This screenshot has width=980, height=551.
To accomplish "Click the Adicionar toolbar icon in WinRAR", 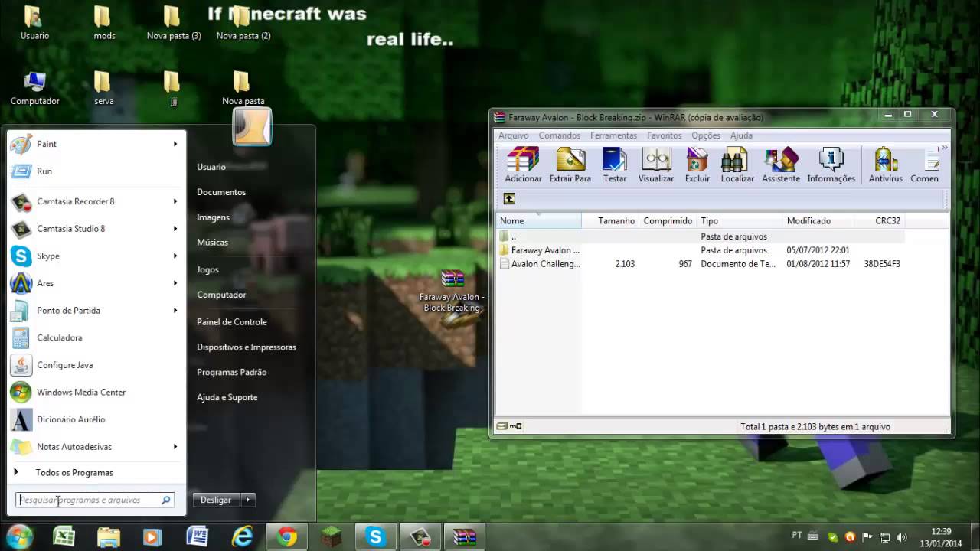I will tap(523, 165).
